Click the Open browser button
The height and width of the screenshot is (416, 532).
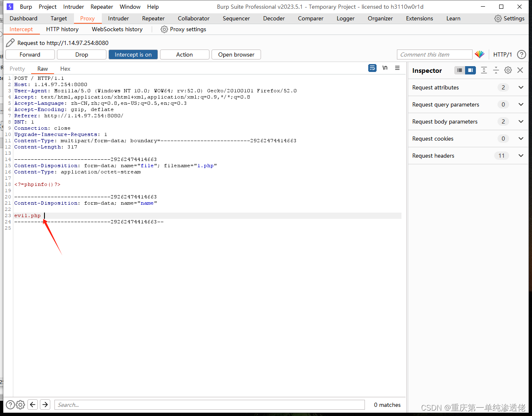click(x=236, y=54)
